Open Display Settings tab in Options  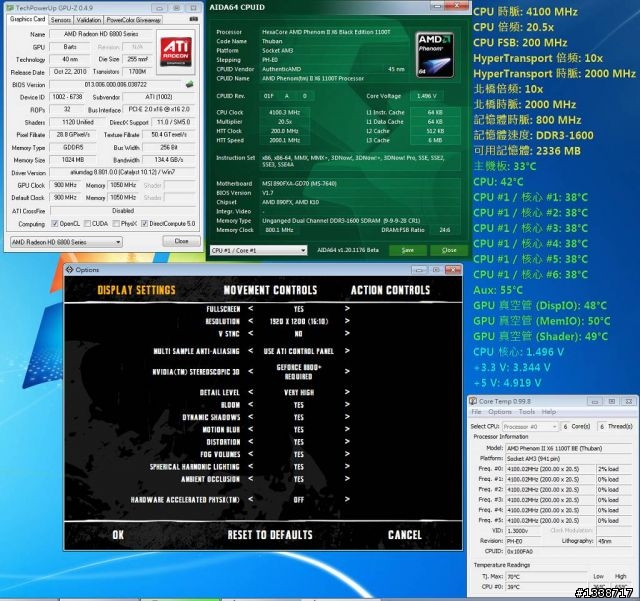click(x=136, y=290)
